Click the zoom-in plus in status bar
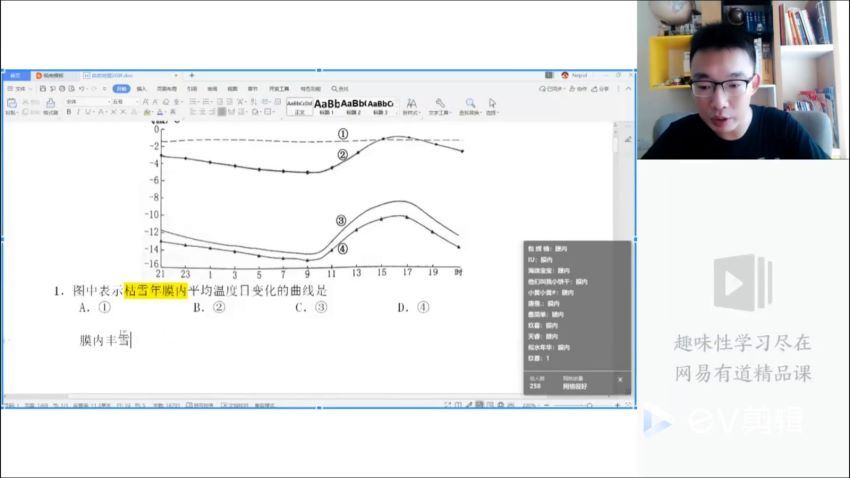The image size is (850, 478). click(617, 405)
